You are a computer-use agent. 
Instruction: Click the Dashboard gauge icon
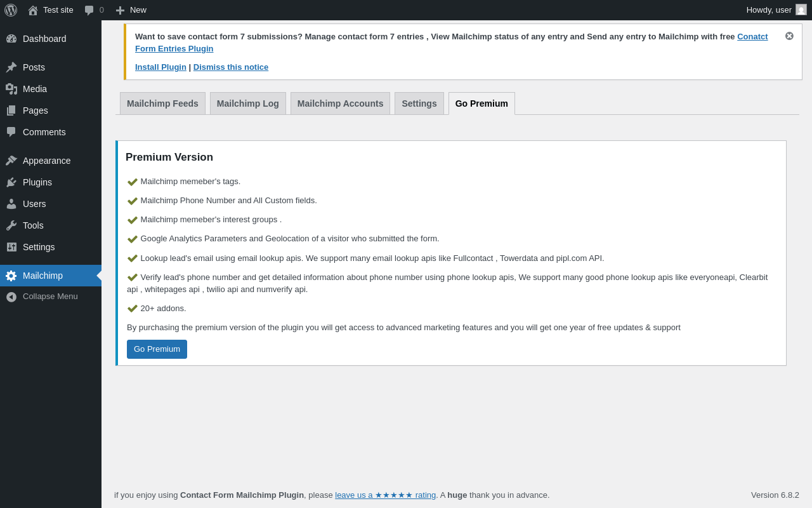(x=11, y=39)
